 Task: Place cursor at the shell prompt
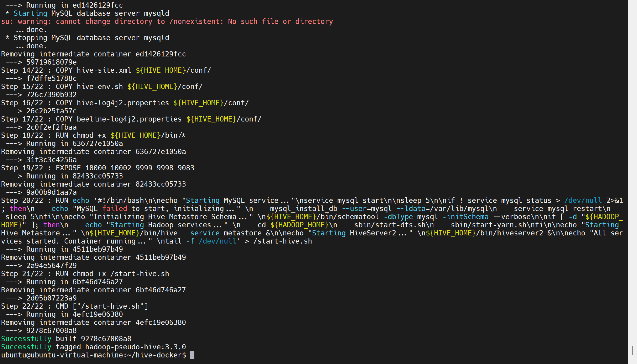(x=192, y=355)
